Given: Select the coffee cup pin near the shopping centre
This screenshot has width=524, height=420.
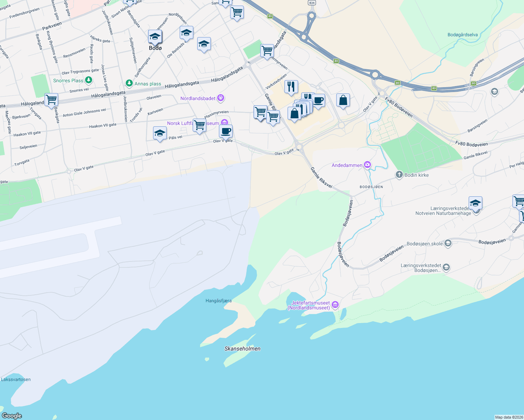Looking at the screenshot, I should click(318, 101).
